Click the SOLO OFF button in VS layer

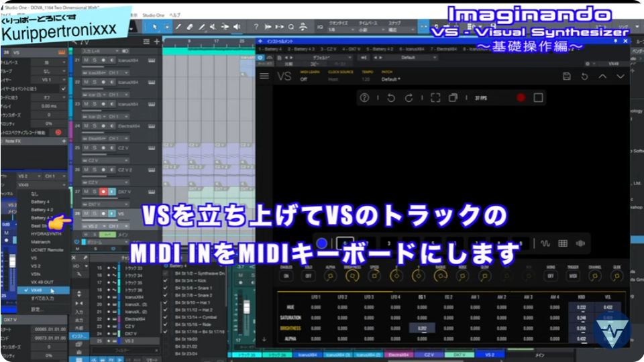coord(309,276)
